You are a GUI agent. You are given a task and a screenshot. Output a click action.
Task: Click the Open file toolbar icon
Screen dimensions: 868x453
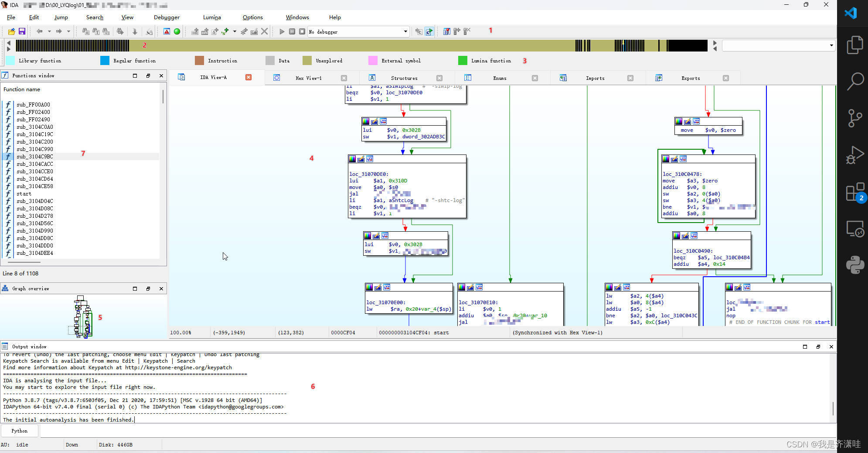11,31
